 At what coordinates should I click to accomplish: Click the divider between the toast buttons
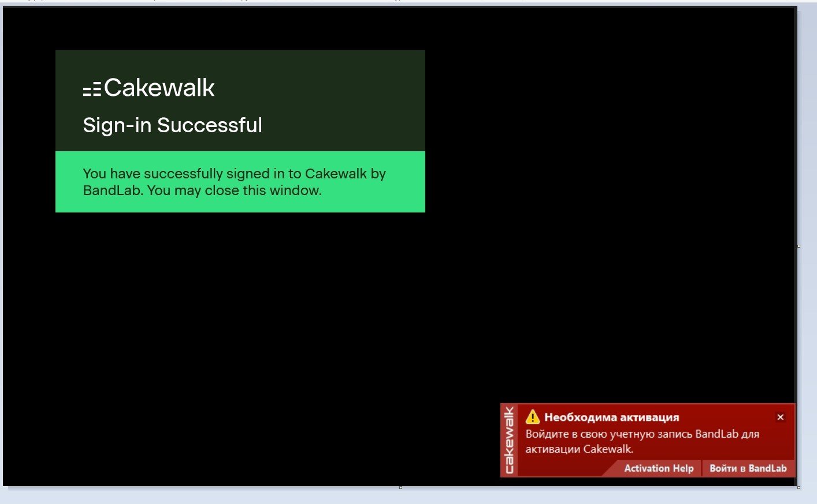pos(701,468)
